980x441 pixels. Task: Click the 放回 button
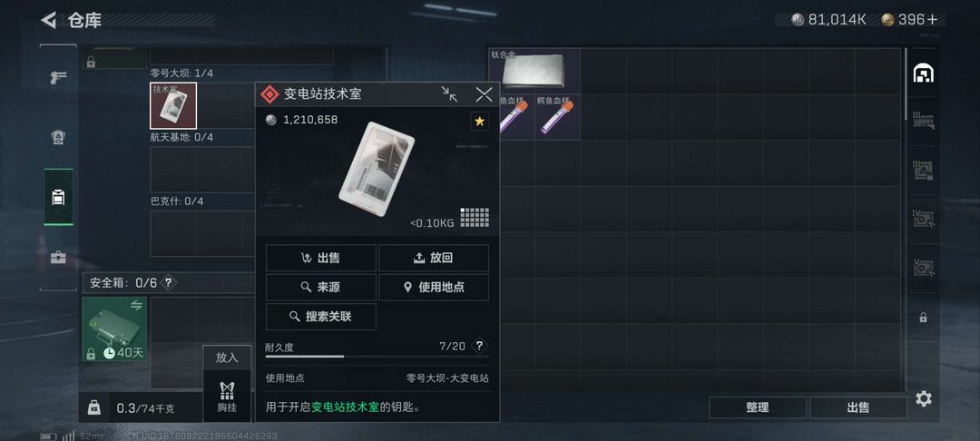434,258
